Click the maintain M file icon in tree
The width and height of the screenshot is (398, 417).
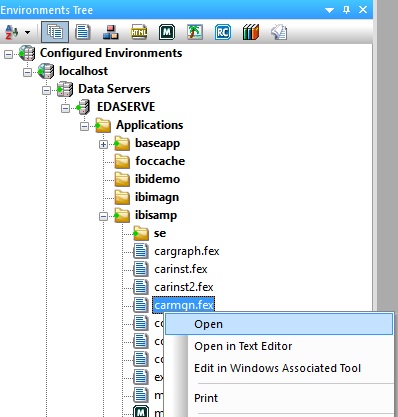point(141,412)
